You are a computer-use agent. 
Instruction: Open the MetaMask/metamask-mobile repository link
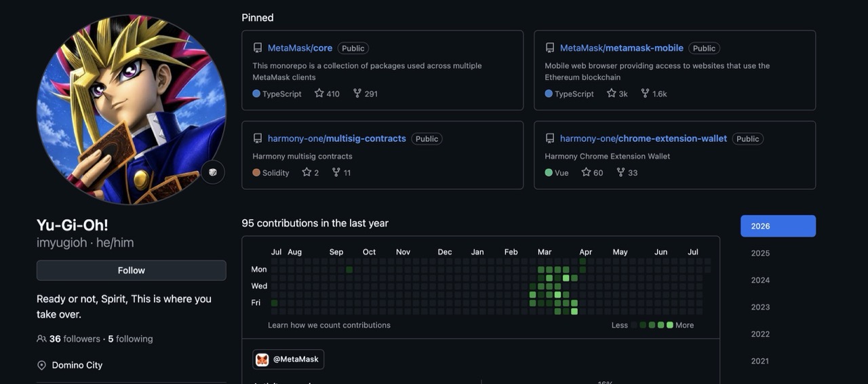[x=621, y=48]
